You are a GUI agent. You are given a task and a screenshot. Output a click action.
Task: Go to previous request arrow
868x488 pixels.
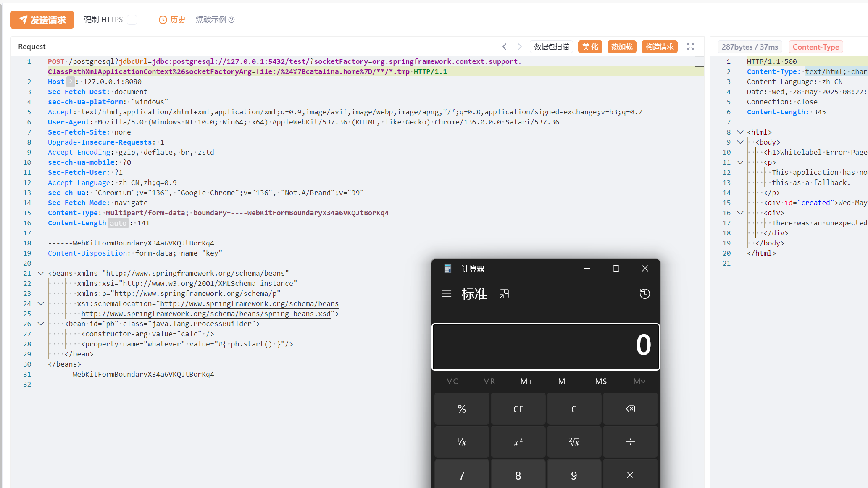click(505, 47)
